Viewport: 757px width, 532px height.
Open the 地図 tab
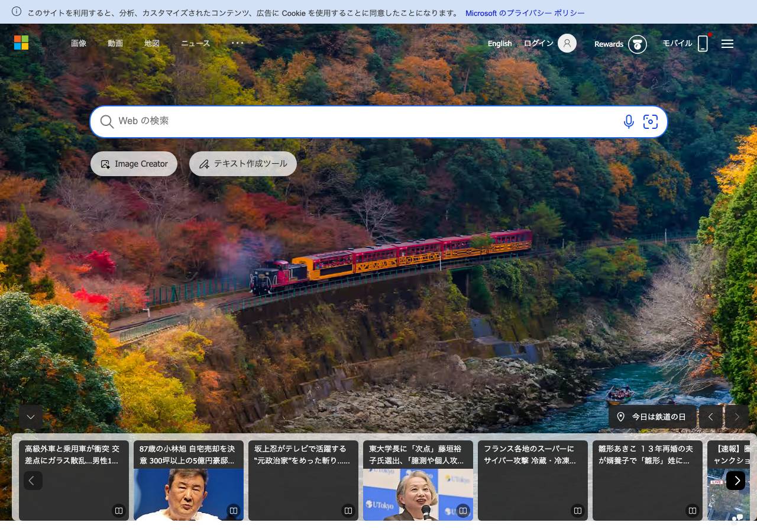pyautogui.click(x=152, y=43)
